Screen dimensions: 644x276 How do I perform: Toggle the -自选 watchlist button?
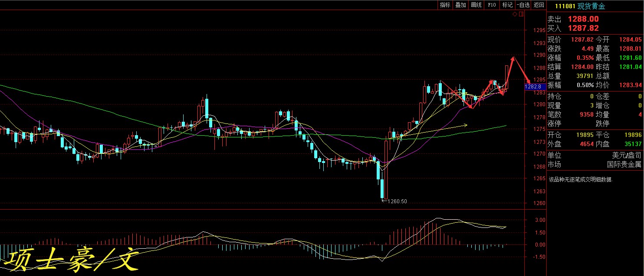pyautogui.click(x=523, y=5)
